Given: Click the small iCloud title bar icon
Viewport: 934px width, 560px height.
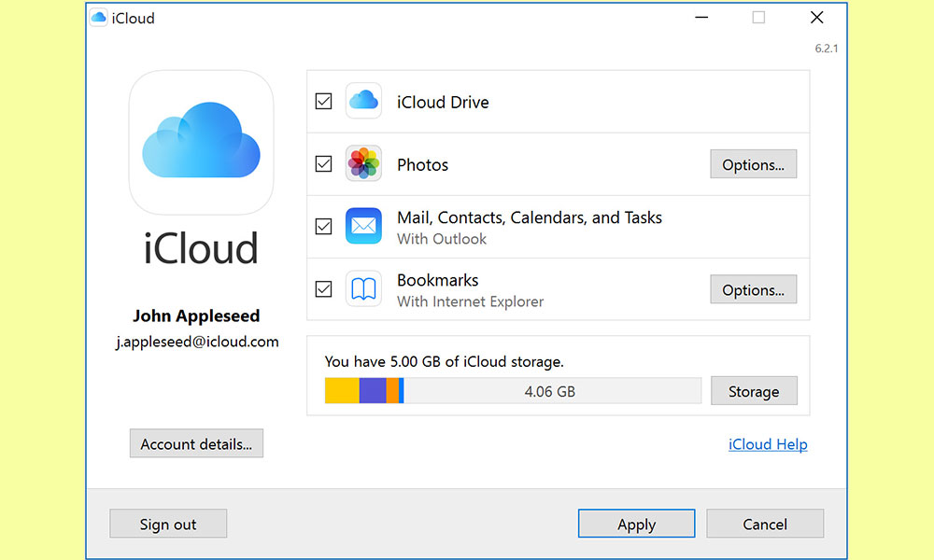Looking at the screenshot, I should click(98, 17).
